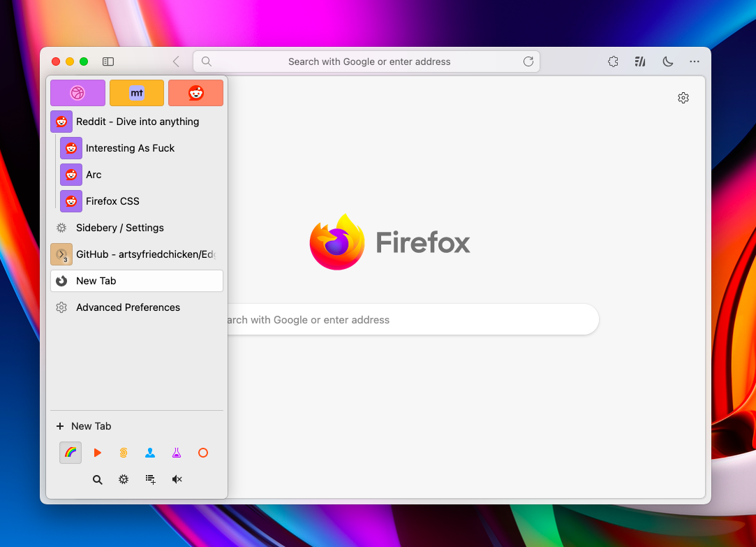Toggle dark mode moon icon
756x547 pixels.
pyautogui.click(x=668, y=61)
